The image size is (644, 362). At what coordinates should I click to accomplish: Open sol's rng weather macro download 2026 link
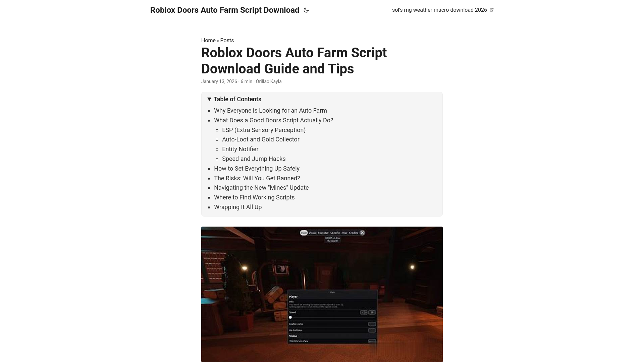coord(443,10)
